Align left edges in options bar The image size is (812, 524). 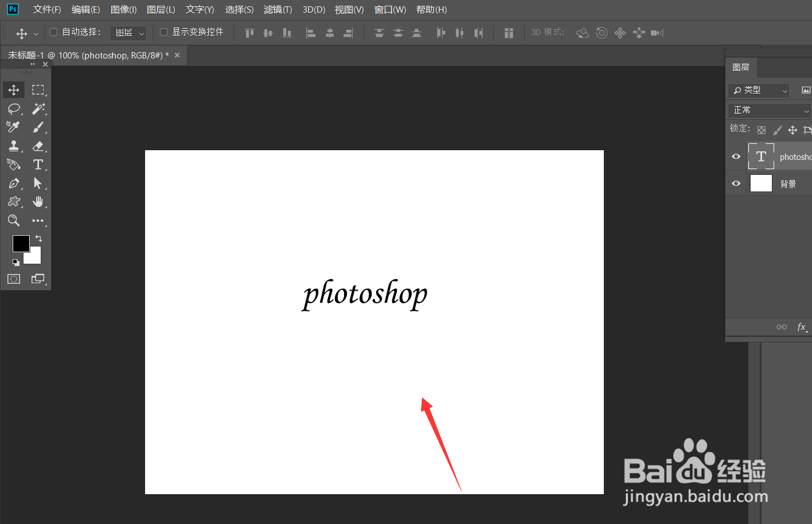pyautogui.click(x=310, y=33)
